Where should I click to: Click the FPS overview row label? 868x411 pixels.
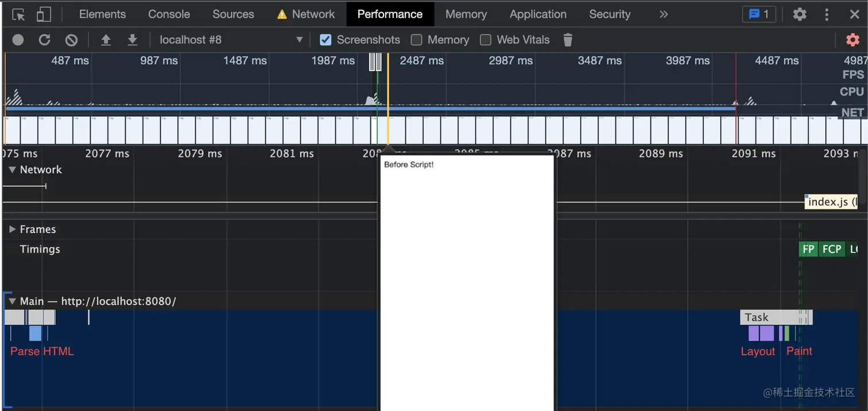tap(853, 75)
